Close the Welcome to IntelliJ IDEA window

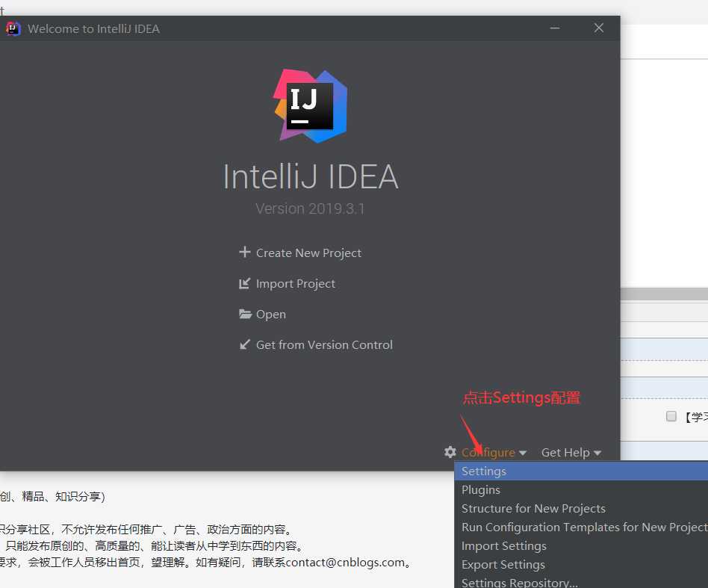(599, 28)
